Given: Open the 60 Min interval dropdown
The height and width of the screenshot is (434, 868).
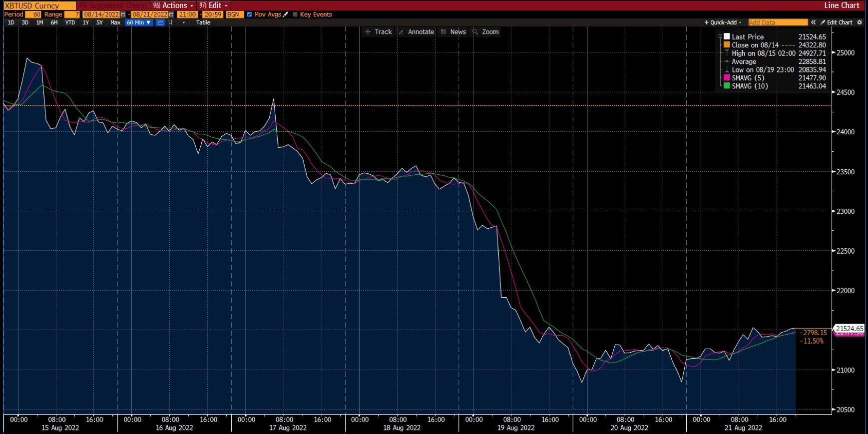Looking at the screenshot, I should pyautogui.click(x=138, y=22).
